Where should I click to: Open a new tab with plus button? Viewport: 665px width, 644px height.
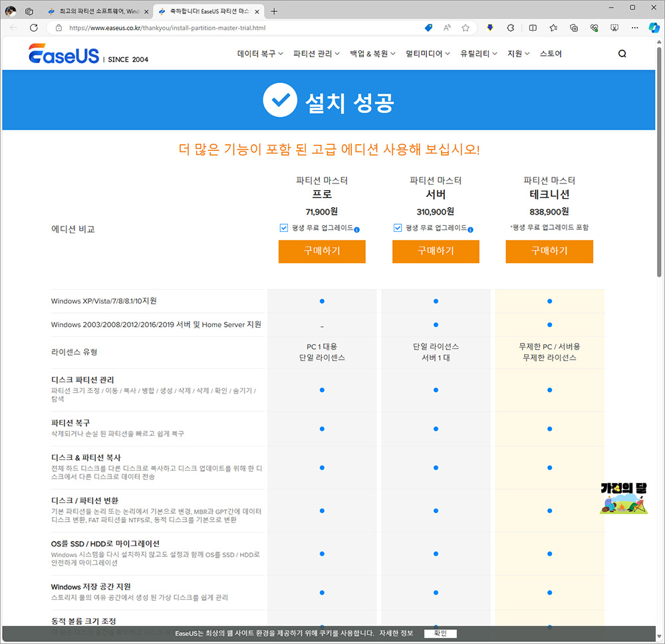(274, 11)
